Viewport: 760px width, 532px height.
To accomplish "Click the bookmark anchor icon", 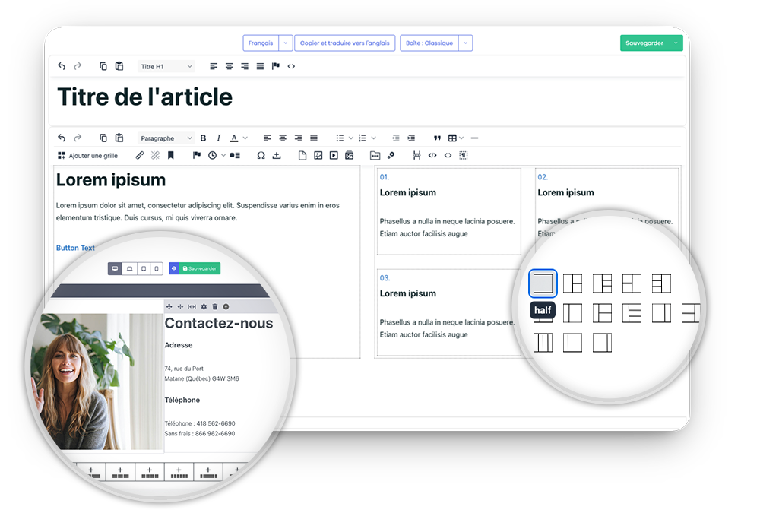I will (171, 156).
